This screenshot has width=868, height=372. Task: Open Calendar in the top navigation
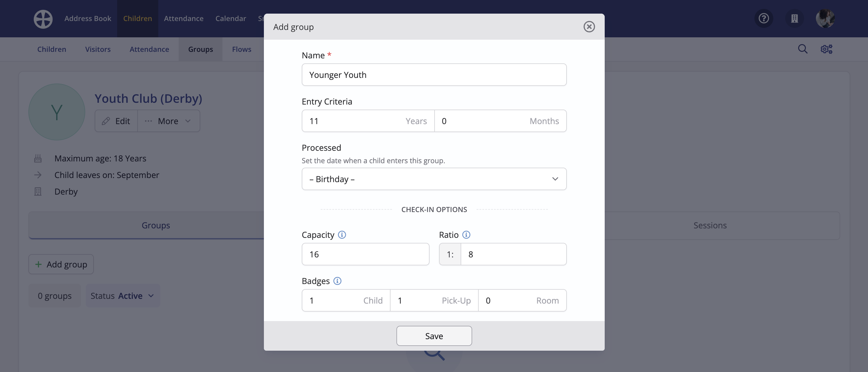click(230, 19)
